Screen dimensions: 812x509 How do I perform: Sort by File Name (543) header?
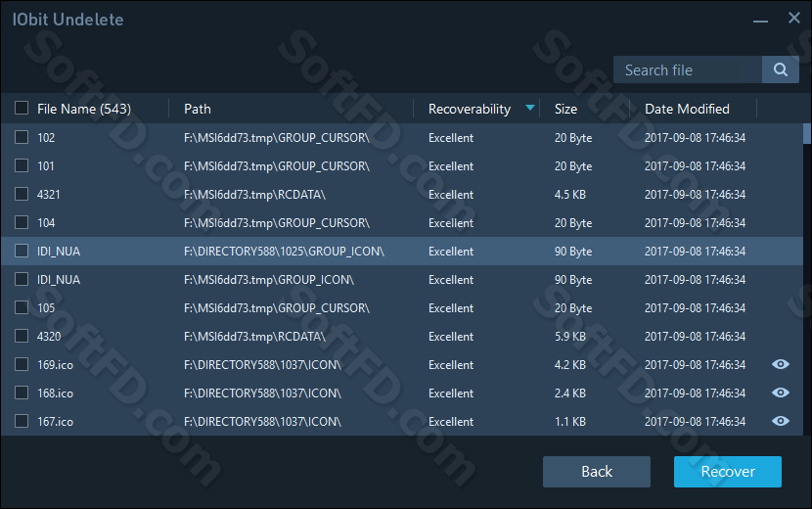pos(84,109)
